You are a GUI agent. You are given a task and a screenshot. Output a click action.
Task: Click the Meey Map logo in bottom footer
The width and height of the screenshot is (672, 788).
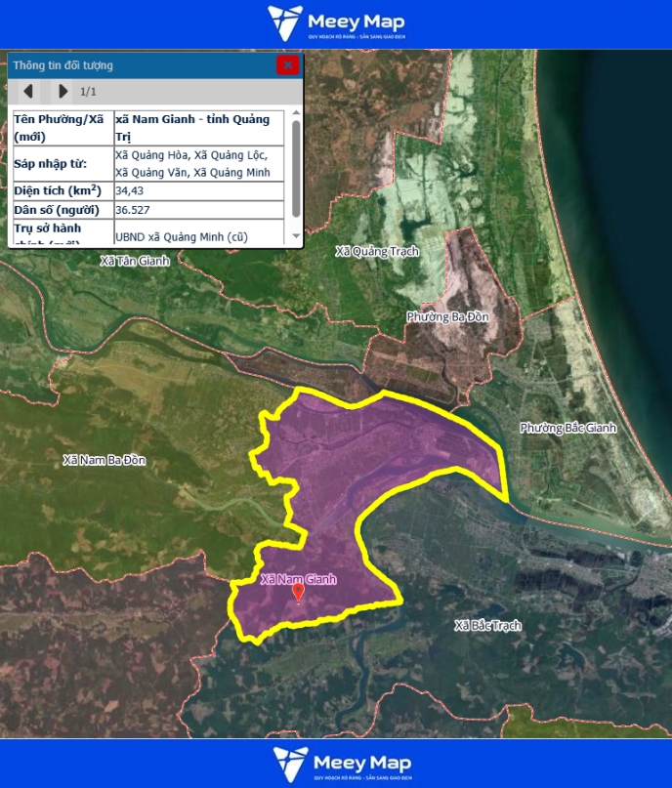336,765
